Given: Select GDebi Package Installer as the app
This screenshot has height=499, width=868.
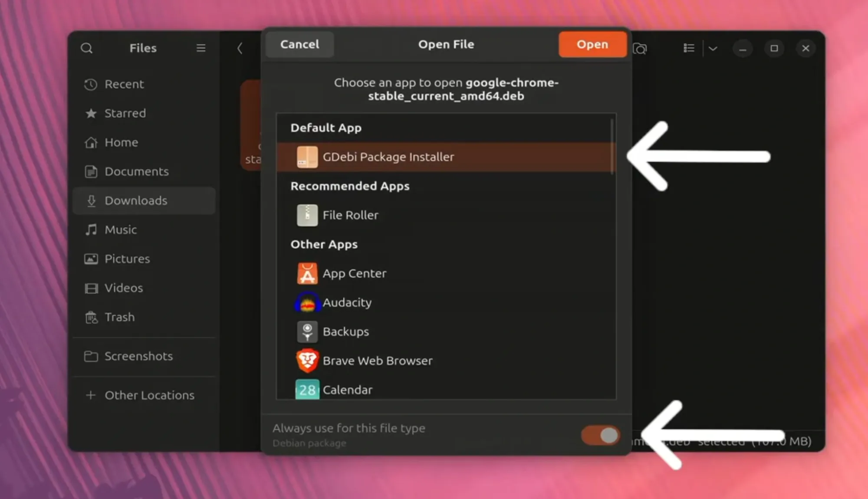Looking at the screenshot, I should pyautogui.click(x=388, y=157).
